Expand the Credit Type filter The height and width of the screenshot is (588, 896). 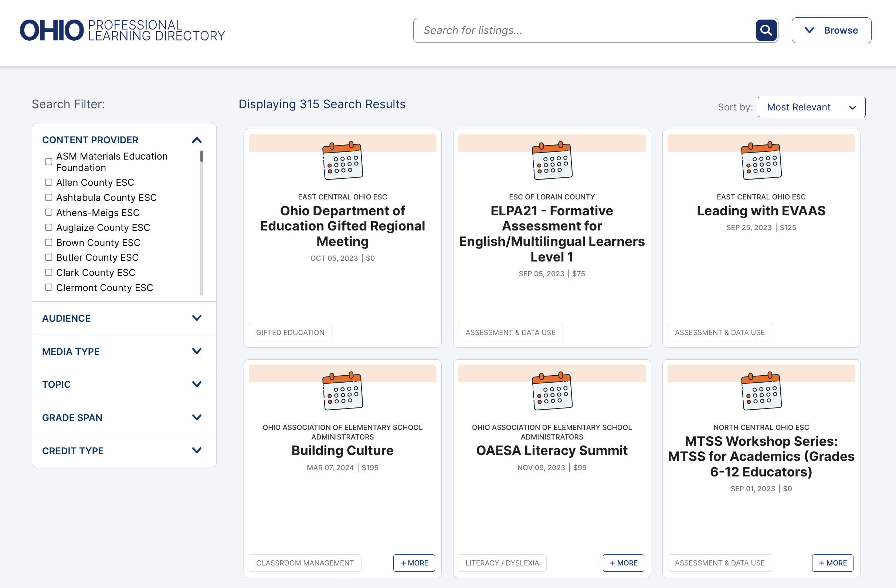[124, 451]
